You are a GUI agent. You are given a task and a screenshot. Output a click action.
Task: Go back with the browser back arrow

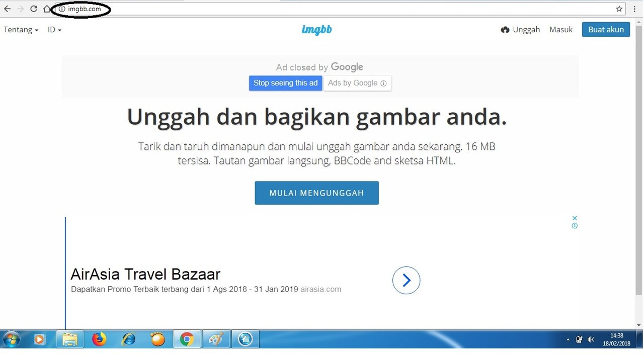tap(7, 9)
